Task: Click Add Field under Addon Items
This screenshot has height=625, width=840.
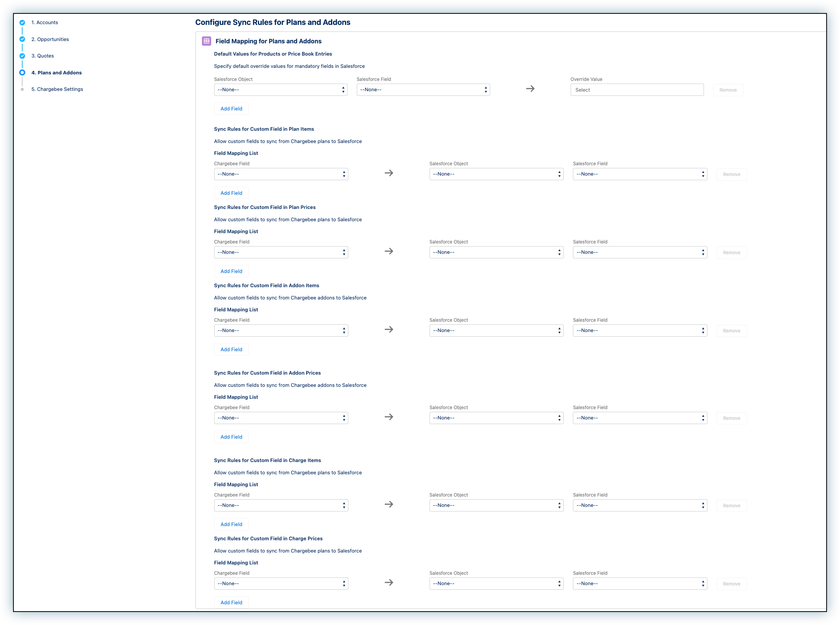Action: tap(231, 349)
